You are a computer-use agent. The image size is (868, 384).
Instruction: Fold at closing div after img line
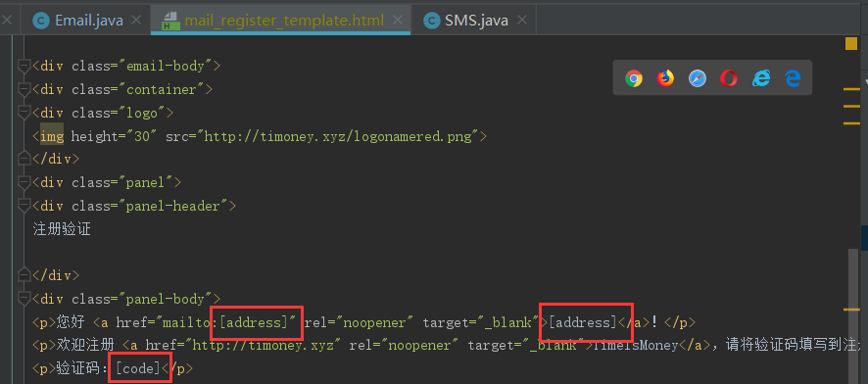[x=24, y=159]
